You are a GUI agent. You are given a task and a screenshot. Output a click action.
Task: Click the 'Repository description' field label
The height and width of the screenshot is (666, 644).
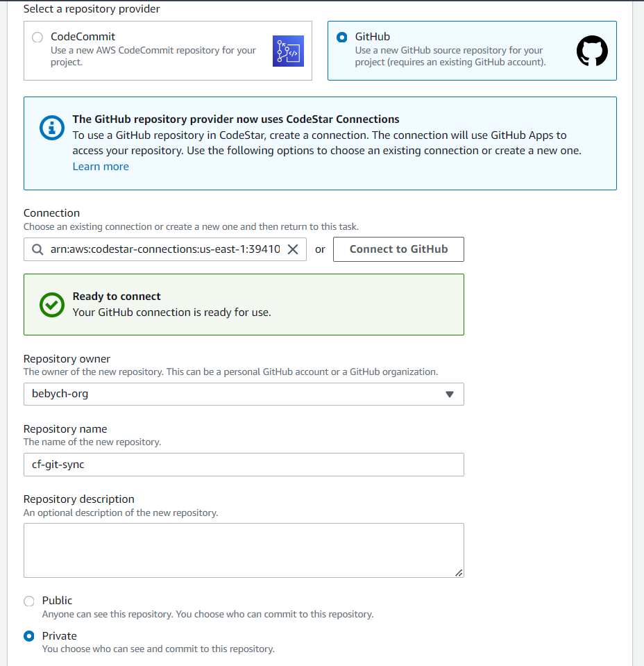79,499
